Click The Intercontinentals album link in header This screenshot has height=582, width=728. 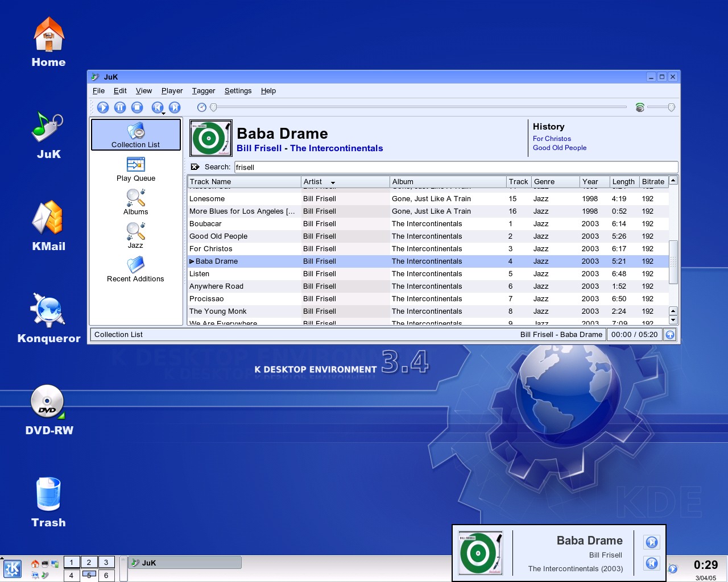[x=337, y=148]
